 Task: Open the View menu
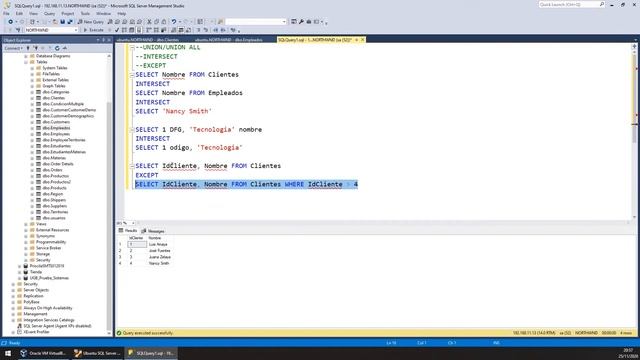tap(33, 13)
